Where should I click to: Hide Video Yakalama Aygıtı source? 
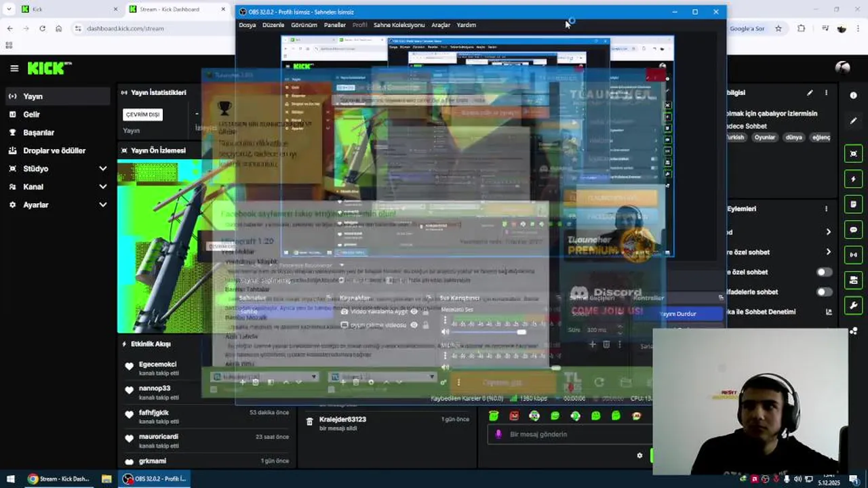coord(414,312)
